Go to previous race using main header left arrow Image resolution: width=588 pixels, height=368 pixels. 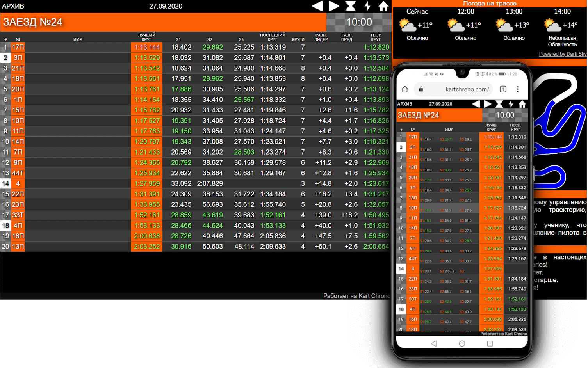(x=317, y=6)
